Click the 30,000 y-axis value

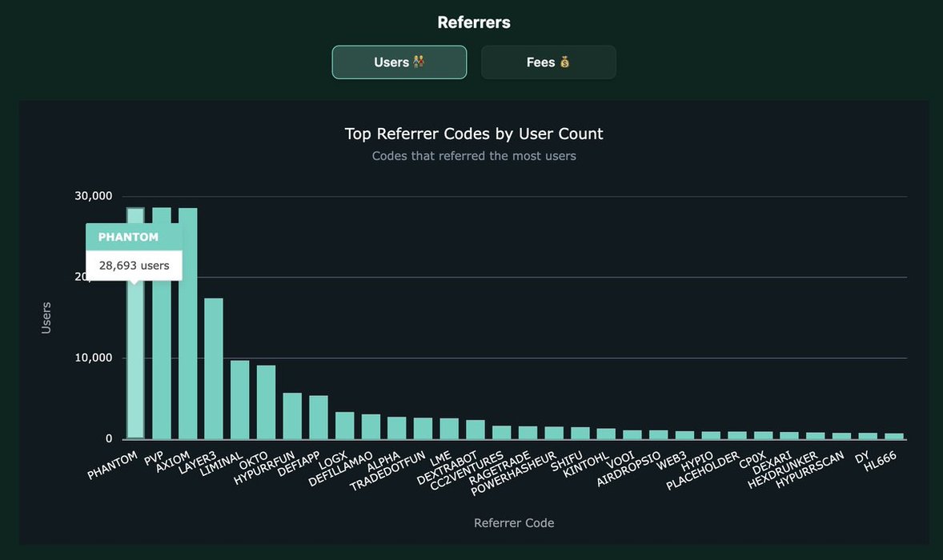click(93, 196)
